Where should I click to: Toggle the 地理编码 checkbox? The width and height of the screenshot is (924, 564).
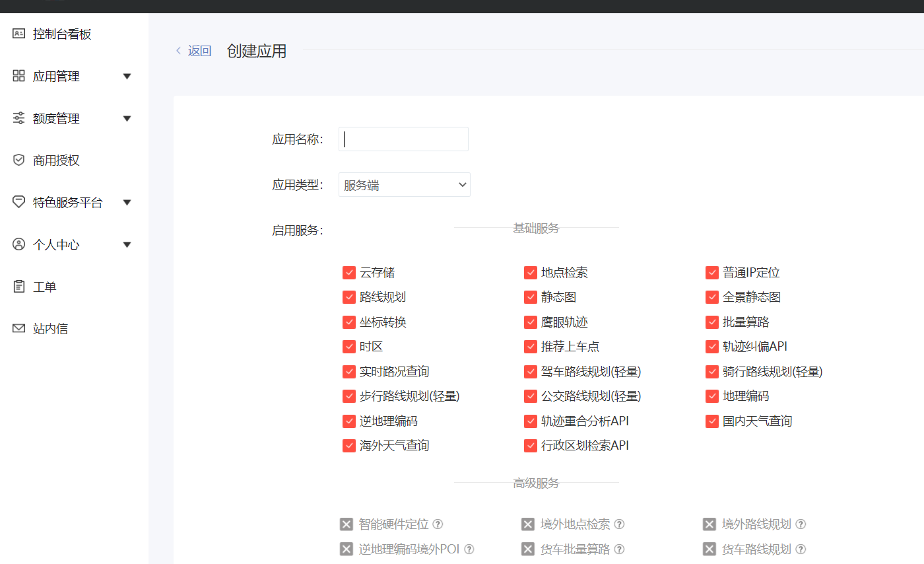[712, 396]
